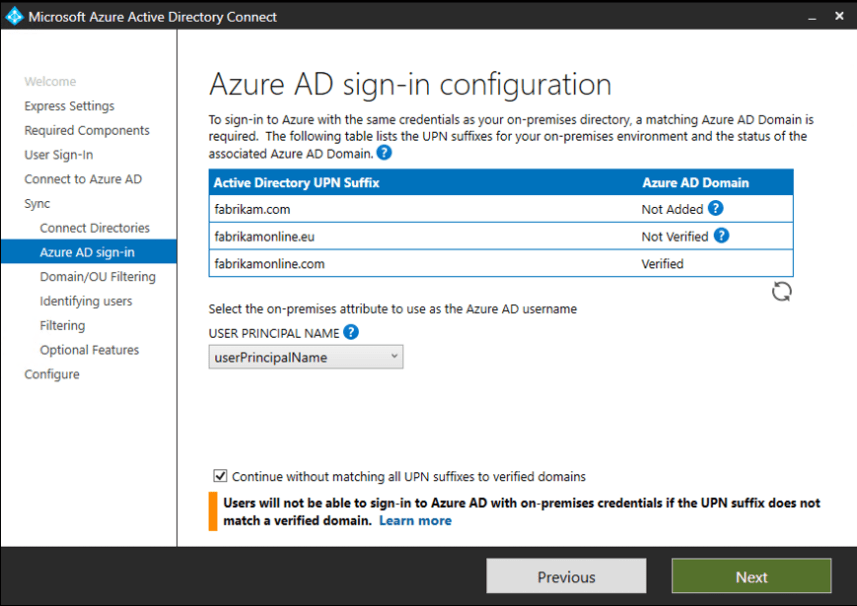The height and width of the screenshot is (606, 857).
Task: Select the fabrikamonline.com table row
Action: tap(500, 264)
